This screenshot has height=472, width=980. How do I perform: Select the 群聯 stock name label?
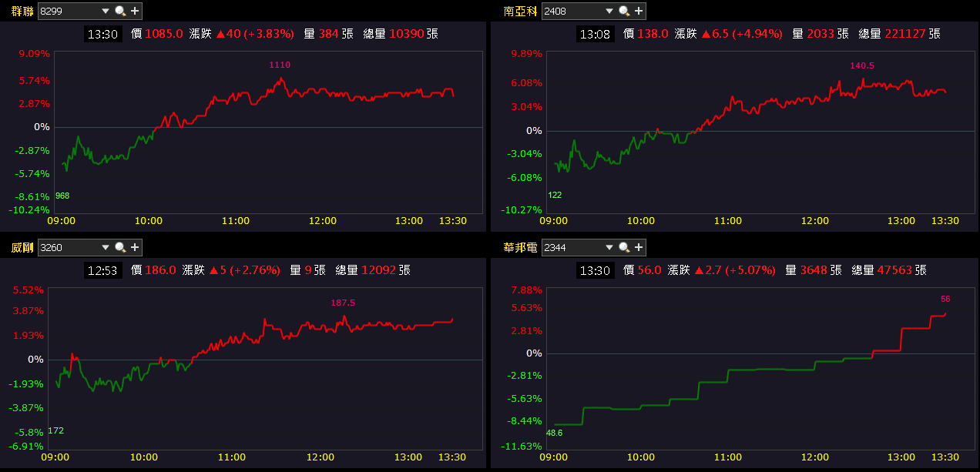pyautogui.click(x=22, y=11)
